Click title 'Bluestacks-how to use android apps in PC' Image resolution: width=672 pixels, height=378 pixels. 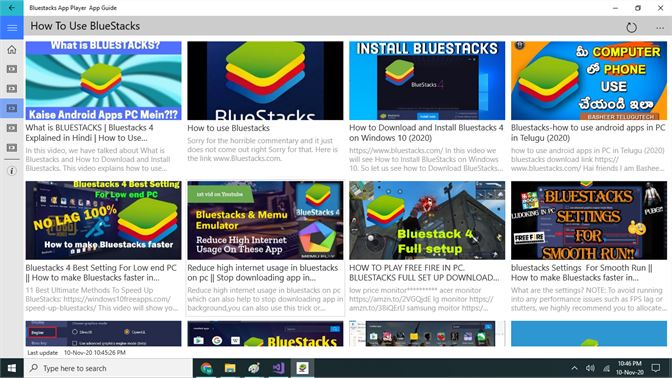[x=588, y=133]
